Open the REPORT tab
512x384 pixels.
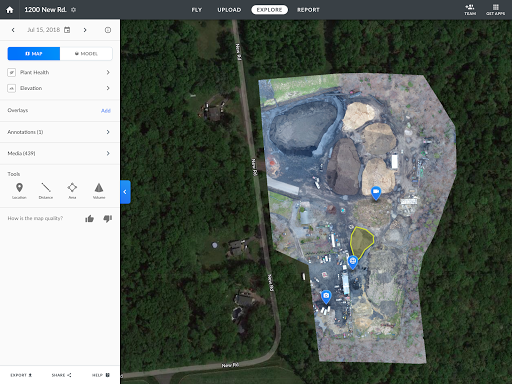pos(308,10)
